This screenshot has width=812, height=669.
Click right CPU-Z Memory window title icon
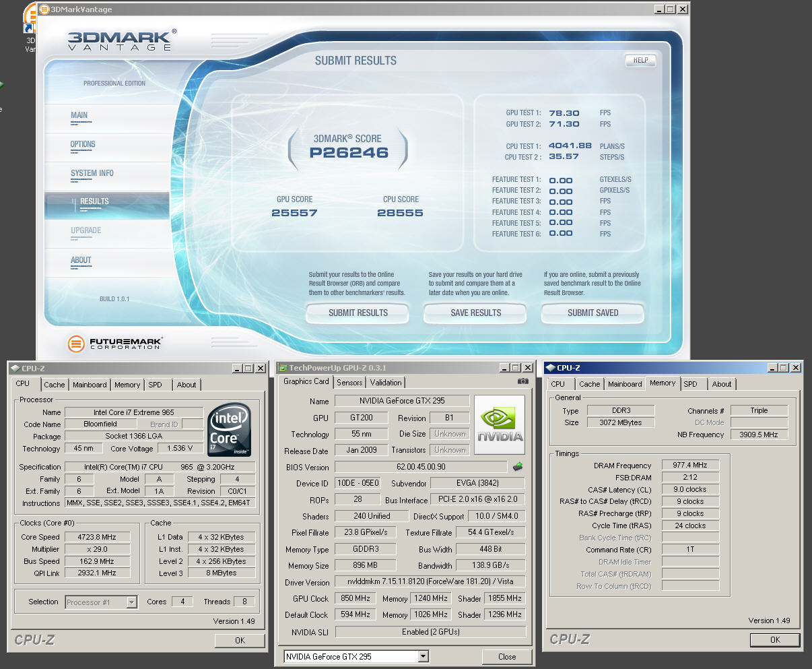point(550,368)
